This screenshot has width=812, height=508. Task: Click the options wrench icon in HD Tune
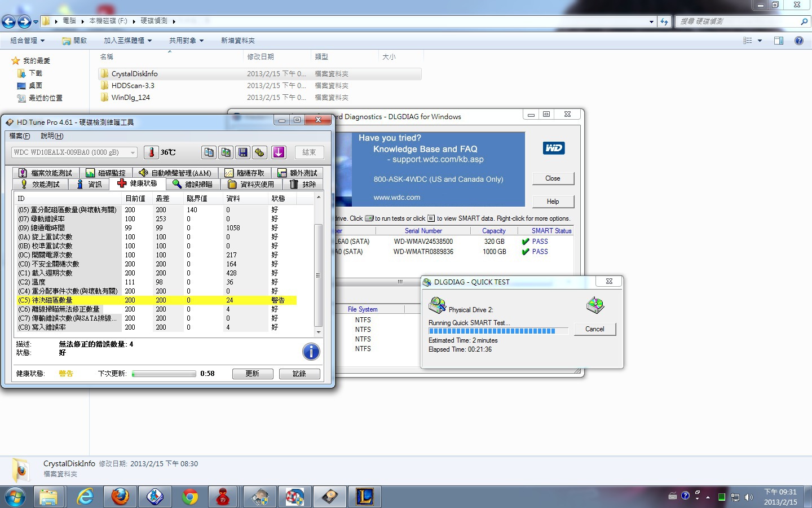pyautogui.click(x=259, y=152)
